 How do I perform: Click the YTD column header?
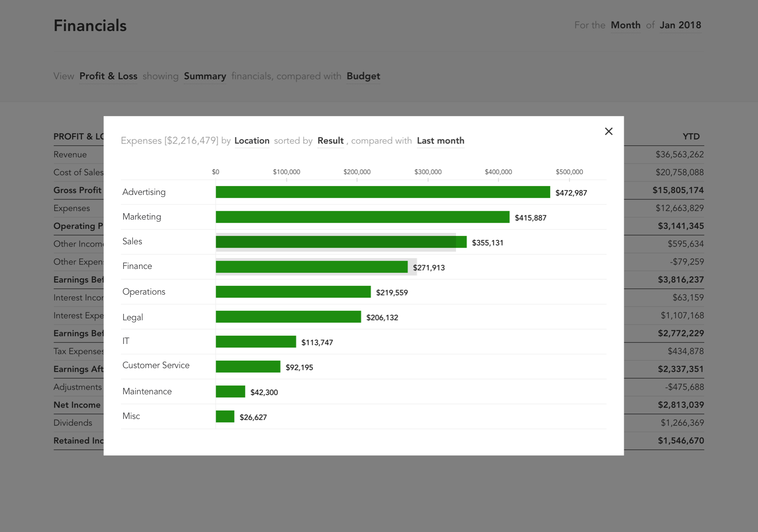click(691, 137)
